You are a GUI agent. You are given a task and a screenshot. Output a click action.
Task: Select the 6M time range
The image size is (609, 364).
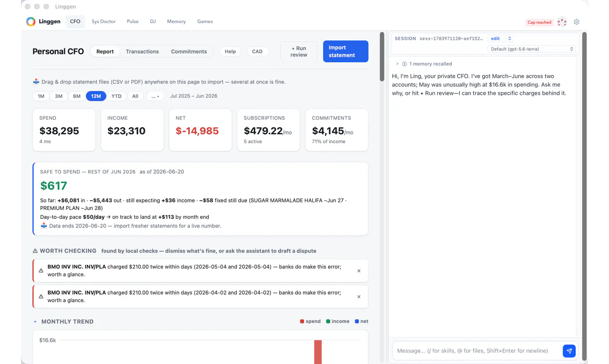77,96
